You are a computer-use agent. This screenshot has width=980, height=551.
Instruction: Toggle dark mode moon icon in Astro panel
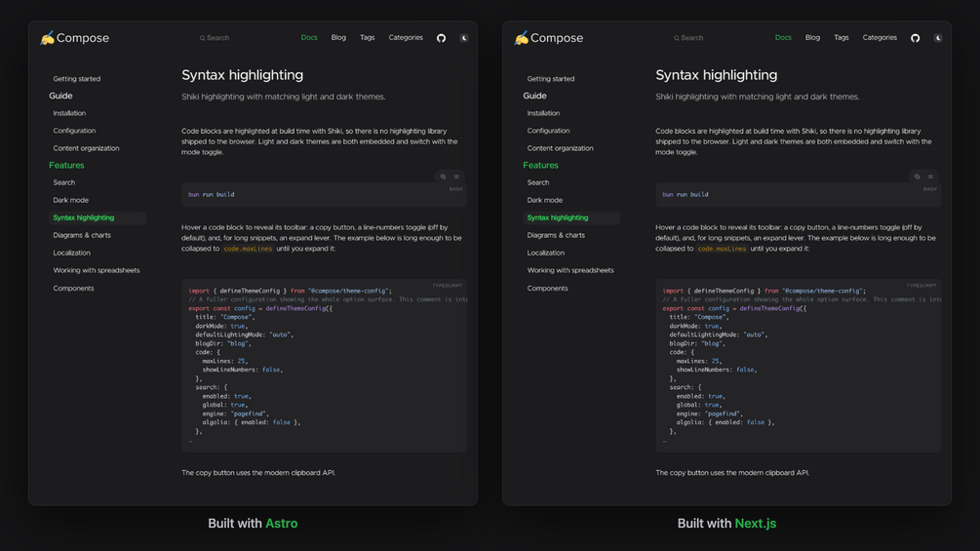point(464,38)
